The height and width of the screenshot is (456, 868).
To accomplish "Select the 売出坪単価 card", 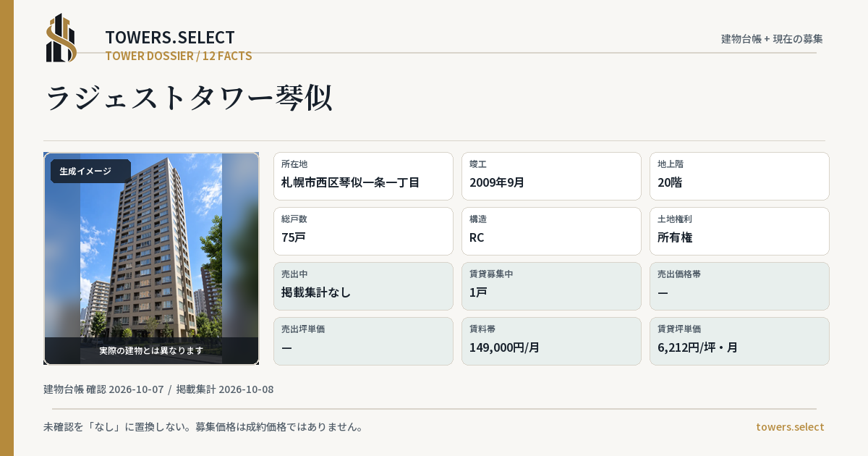I will 363,341.
